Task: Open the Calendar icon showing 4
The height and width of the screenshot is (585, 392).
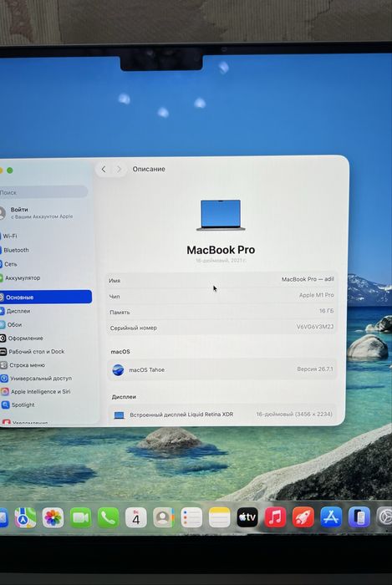Action: point(136,518)
